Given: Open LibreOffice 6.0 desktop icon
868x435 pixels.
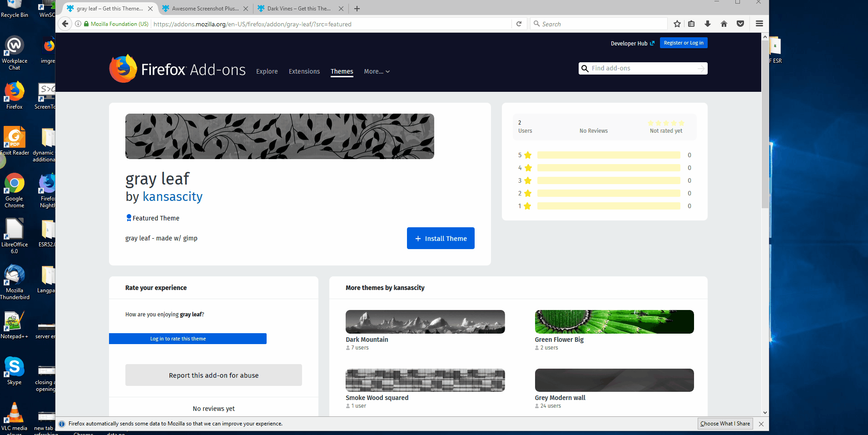Looking at the screenshot, I should click(15, 236).
